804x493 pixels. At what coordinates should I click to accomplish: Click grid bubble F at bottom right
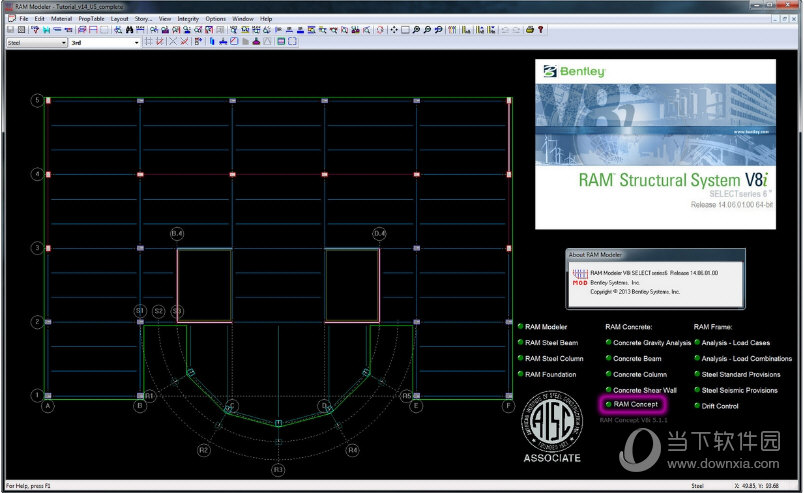click(x=508, y=406)
